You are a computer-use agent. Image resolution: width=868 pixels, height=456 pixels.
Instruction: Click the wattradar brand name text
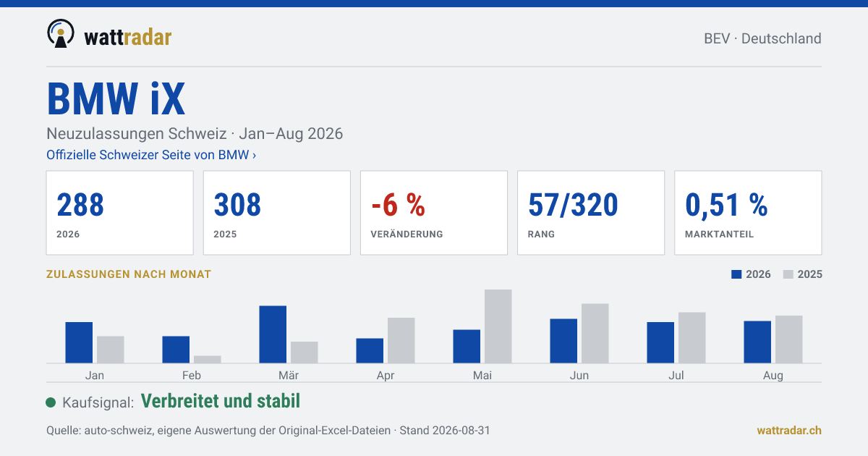point(127,36)
